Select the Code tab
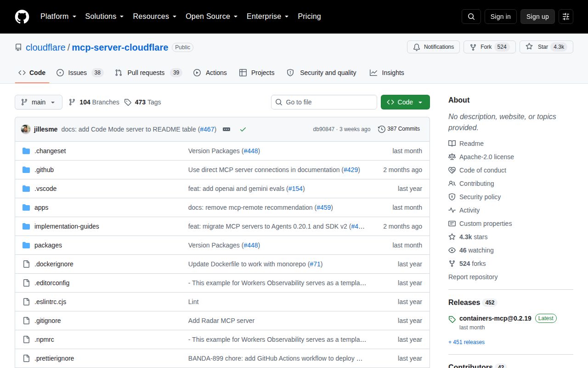Image resolution: width=588 pixels, height=368 pixels. tap(32, 73)
